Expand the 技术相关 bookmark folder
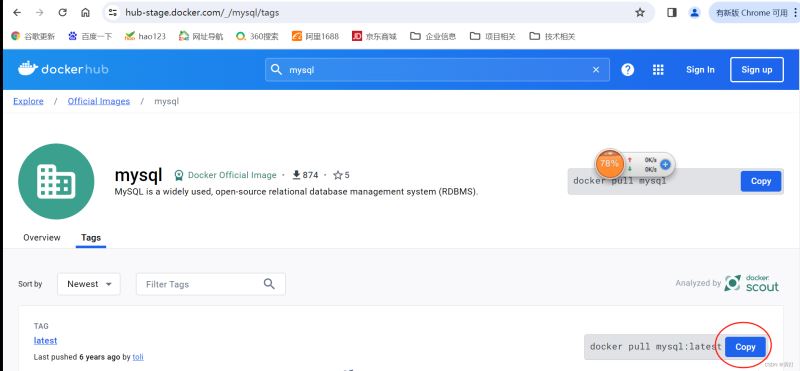 point(553,36)
